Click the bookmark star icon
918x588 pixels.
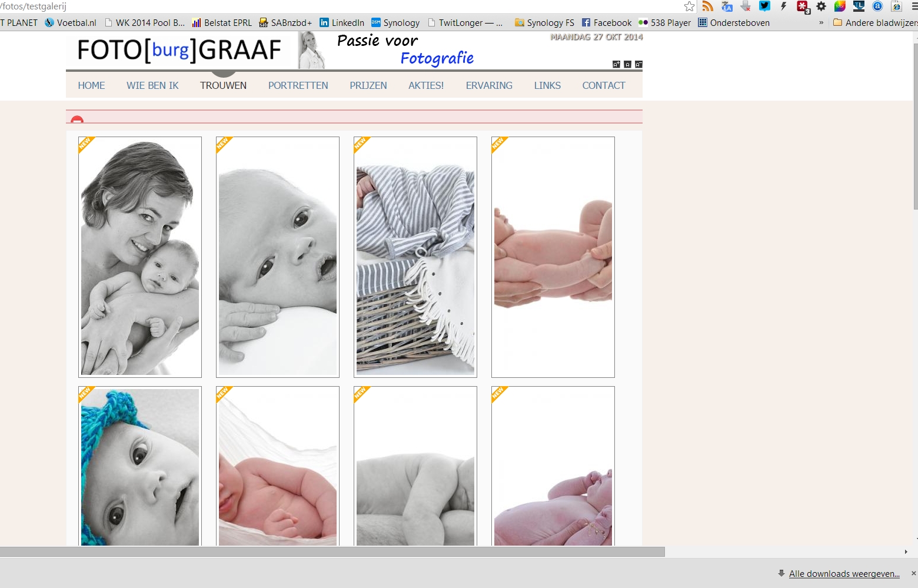click(x=689, y=6)
